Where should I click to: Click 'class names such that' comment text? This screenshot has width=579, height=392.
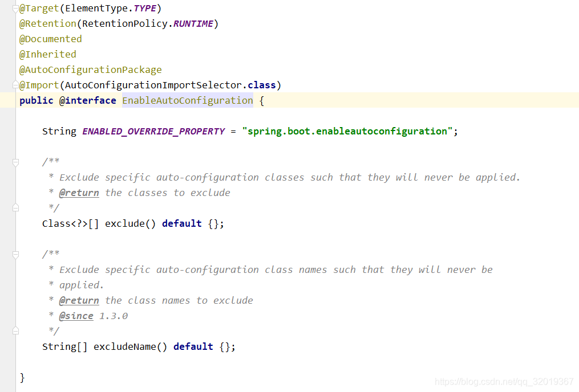click(324, 269)
